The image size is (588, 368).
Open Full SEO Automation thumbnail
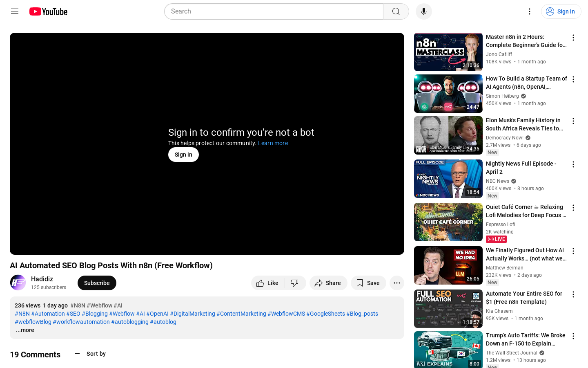448,309
